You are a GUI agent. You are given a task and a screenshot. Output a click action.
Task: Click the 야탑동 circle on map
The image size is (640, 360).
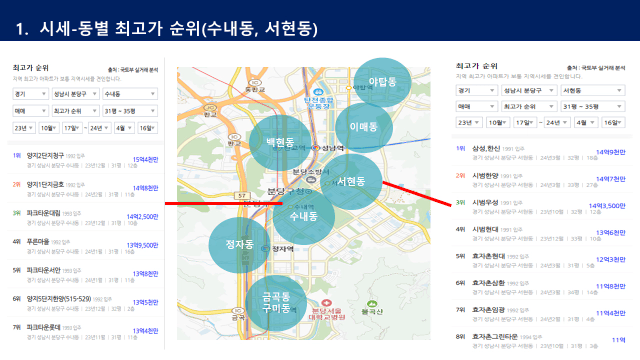[x=382, y=82]
